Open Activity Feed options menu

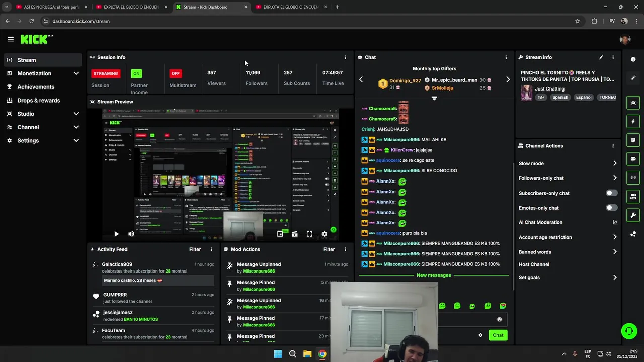pyautogui.click(x=211, y=249)
